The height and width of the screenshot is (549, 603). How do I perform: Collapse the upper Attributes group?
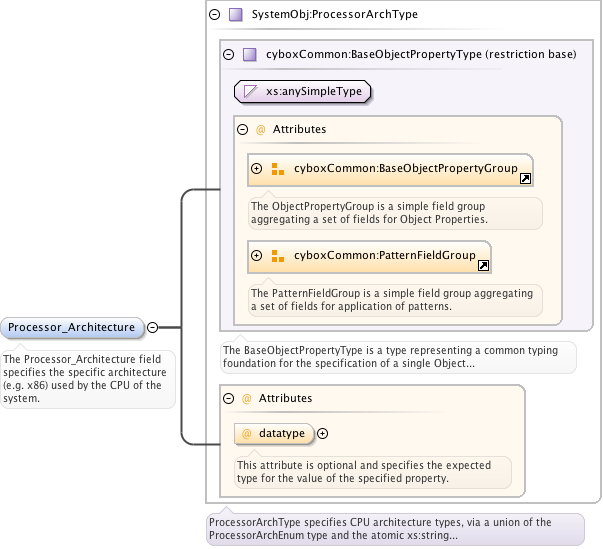click(242, 129)
